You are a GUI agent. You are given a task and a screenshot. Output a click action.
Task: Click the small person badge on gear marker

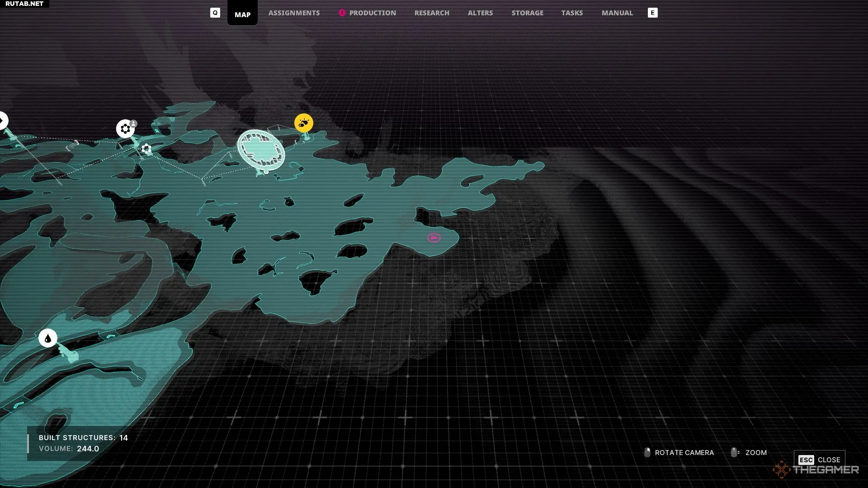click(x=133, y=123)
